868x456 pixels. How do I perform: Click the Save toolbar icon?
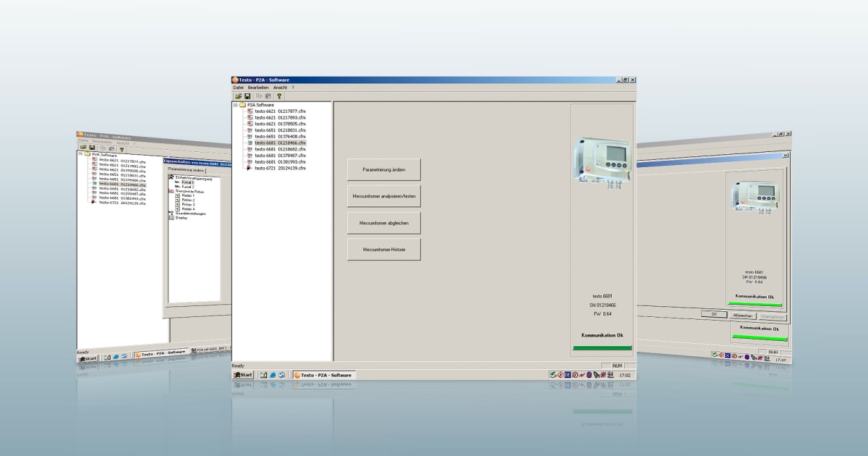[247, 96]
